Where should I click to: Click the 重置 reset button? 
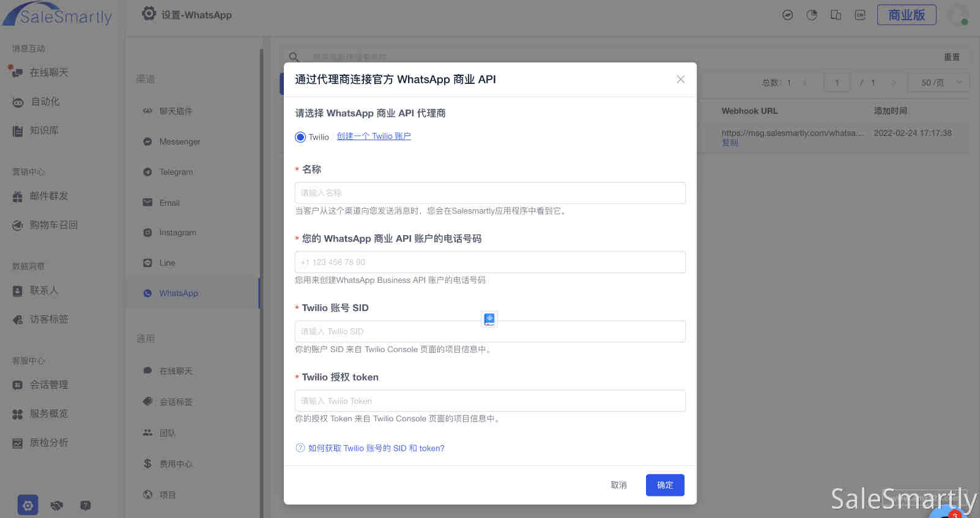952,57
